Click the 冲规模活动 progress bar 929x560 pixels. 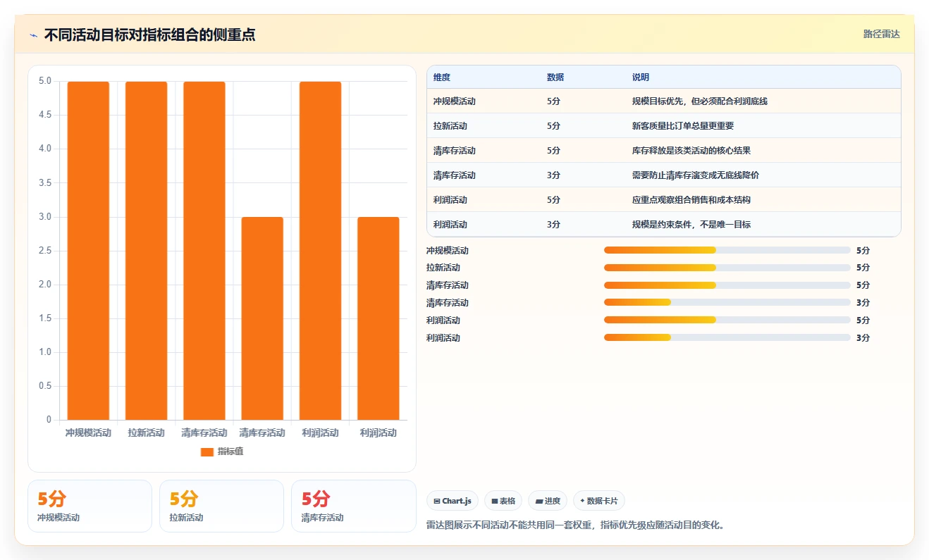727,250
